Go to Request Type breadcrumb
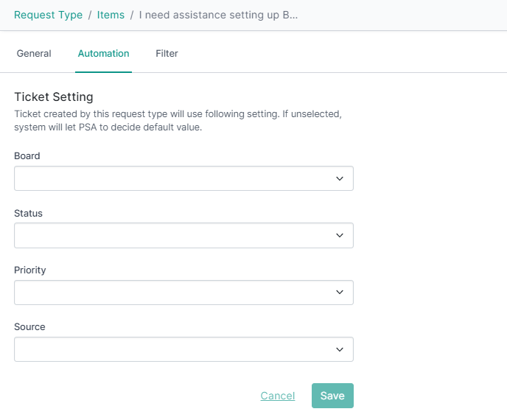 point(48,15)
